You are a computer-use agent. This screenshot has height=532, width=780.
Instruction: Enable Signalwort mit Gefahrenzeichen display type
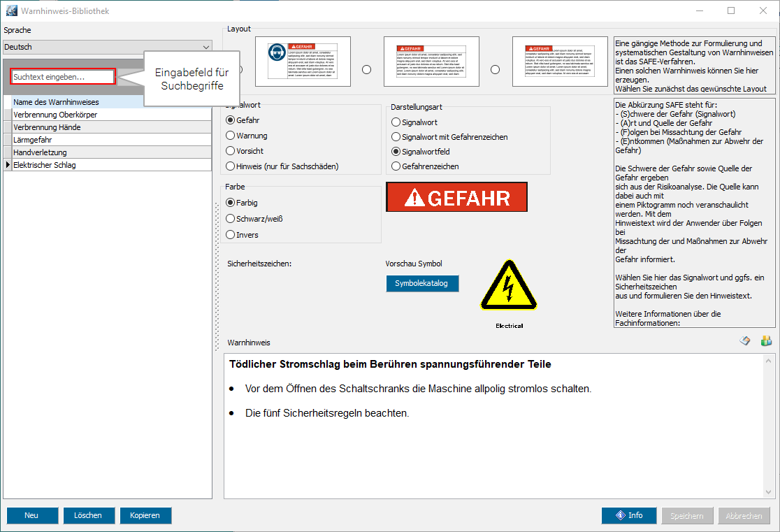pyautogui.click(x=396, y=137)
